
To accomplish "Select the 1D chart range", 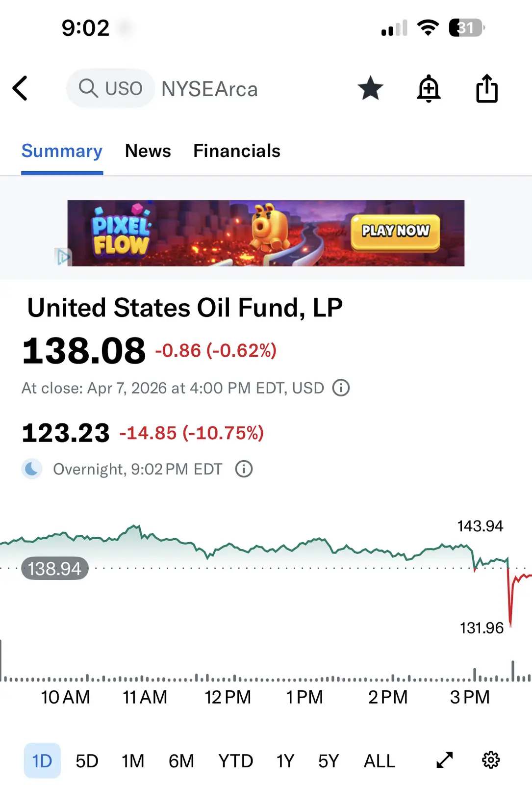I will coord(42,761).
